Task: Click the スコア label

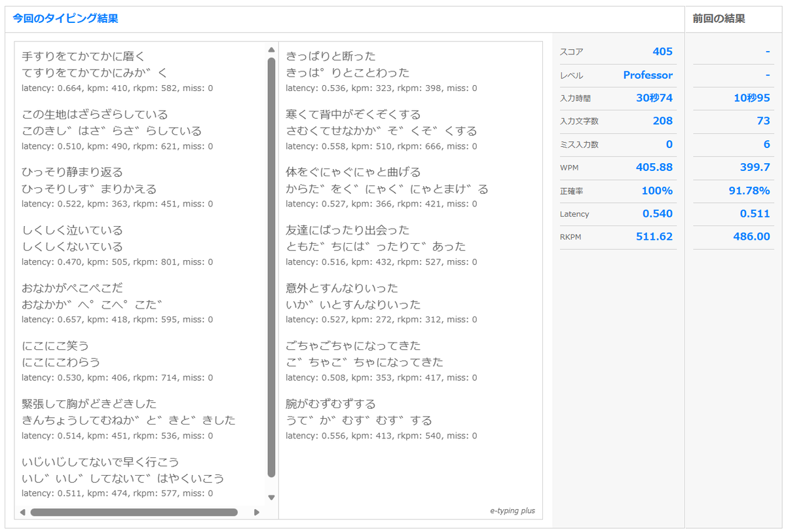Action: click(x=571, y=52)
